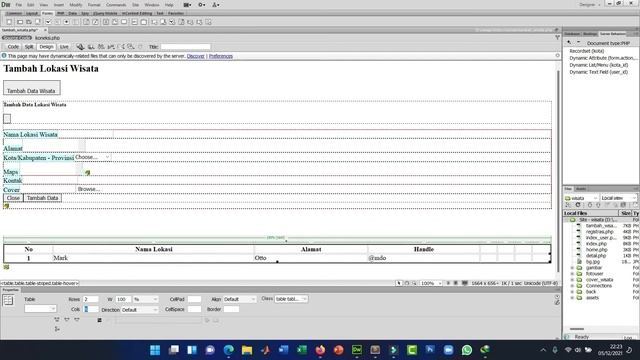The width and height of the screenshot is (640, 360).
Task: Insert a Radio Button from the Forms toolbar
Action: point(67,22)
